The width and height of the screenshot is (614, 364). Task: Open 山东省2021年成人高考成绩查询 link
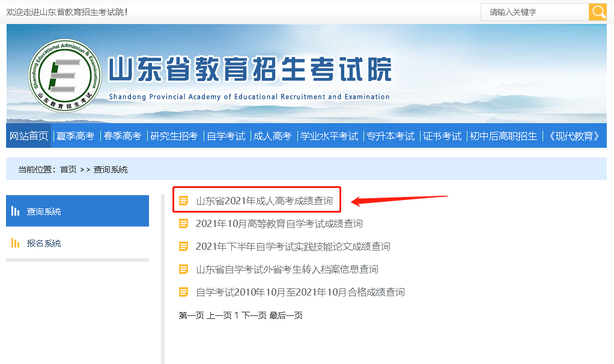point(264,201)
